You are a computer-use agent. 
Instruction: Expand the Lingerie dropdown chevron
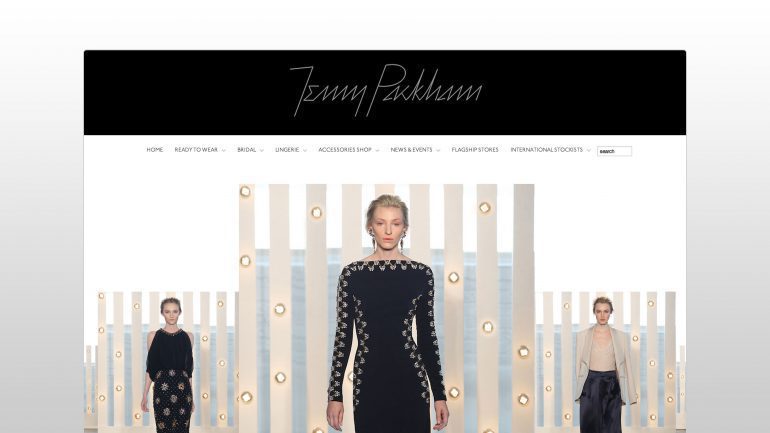pyautogui.click(x=305, y=150)
